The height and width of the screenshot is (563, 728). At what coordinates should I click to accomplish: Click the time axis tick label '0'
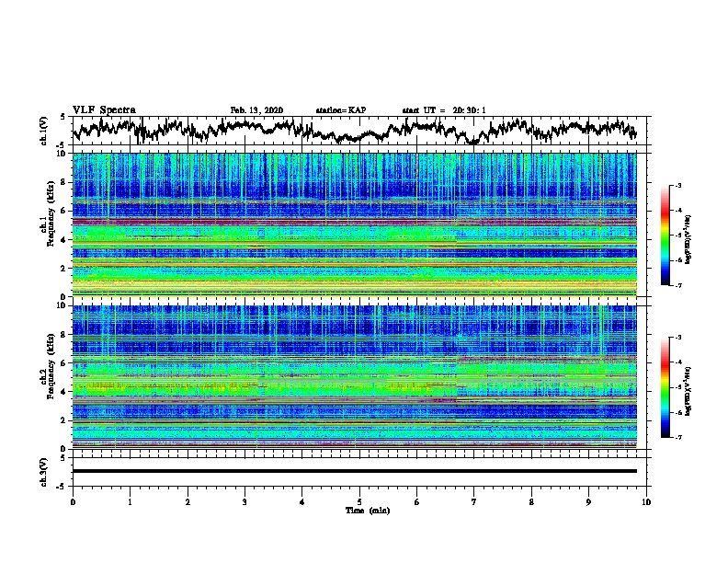coord(73,502)
